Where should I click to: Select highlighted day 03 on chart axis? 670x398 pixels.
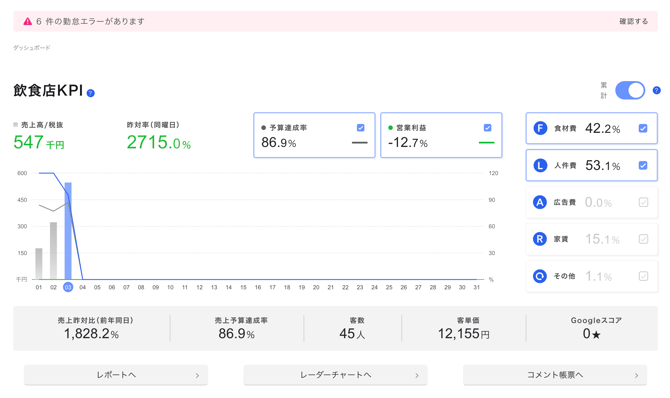pyautogui.click(x=68, y=287)
